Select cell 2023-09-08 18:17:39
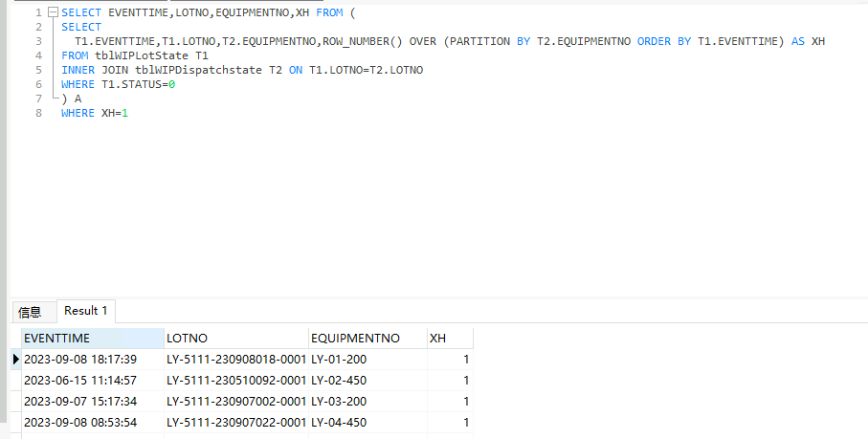This screenshot has height=439, width=868. tap(93, 360)
